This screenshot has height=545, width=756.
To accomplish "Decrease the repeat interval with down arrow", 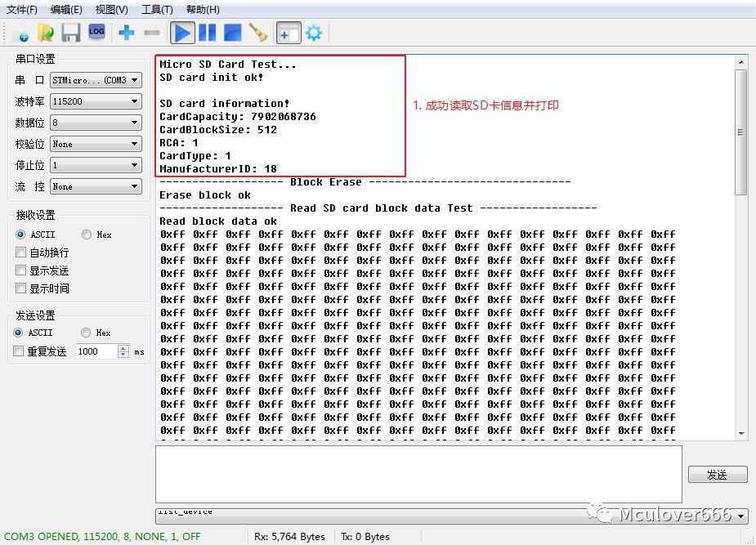I will pyautogui.click(x=123, y=355).
